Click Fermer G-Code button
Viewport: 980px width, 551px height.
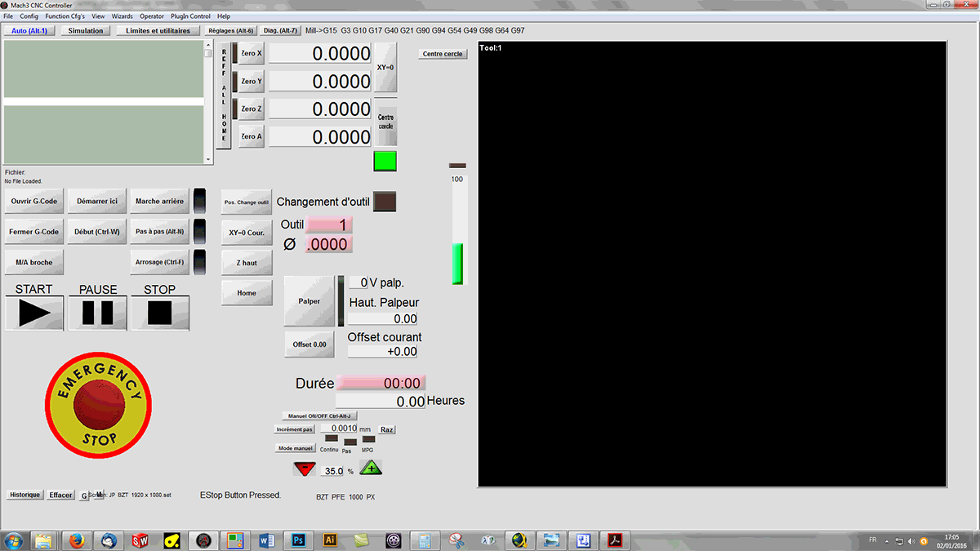[34, 232]
